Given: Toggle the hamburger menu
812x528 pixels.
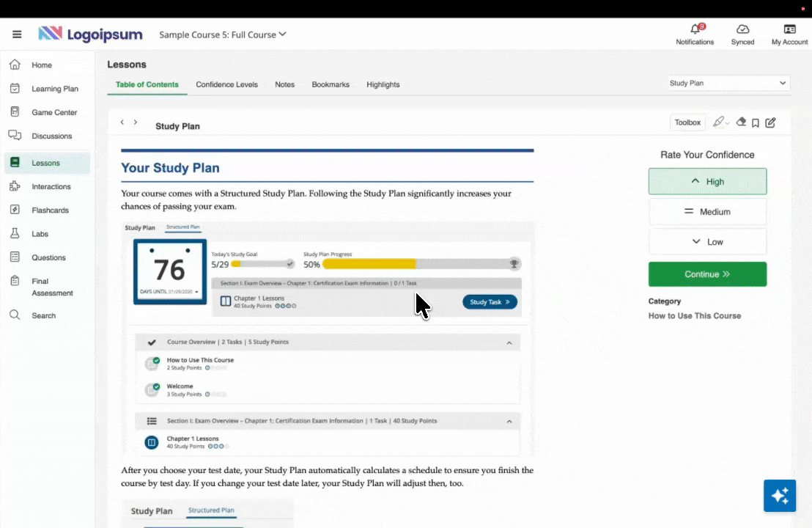Looking at the screenshot, I should click(17, 34).
